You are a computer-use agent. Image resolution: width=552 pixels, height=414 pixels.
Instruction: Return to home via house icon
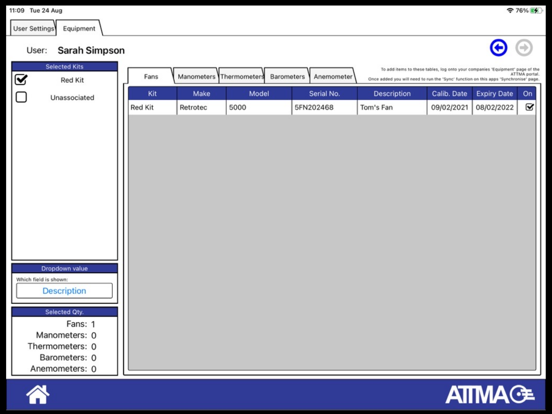point(38,394)
